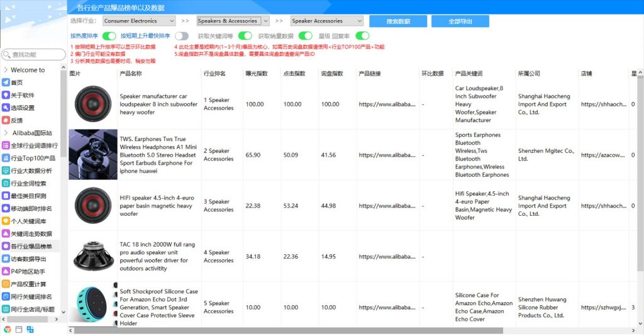The height and width of the screenshot is (336, 644).
Task: Open shop link https://szhwgxj... for Huwang
Action: pyautogui.click(x=603, y=308)
